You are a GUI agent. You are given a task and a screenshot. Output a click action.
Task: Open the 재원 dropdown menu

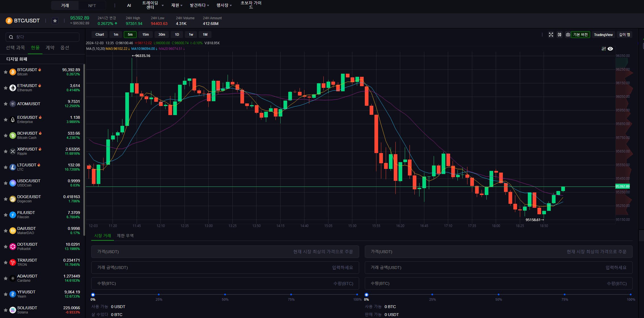click(177, 5)
